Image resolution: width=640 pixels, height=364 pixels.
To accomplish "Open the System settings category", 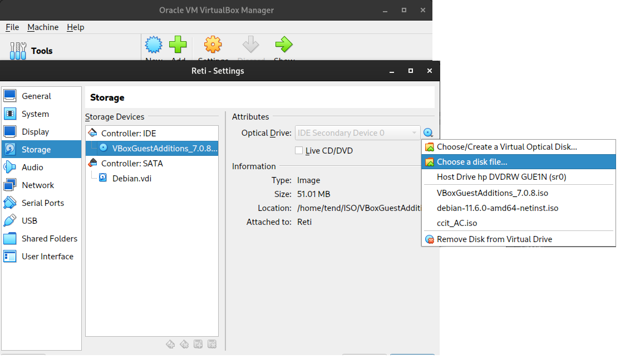I will tap(41, 114).
